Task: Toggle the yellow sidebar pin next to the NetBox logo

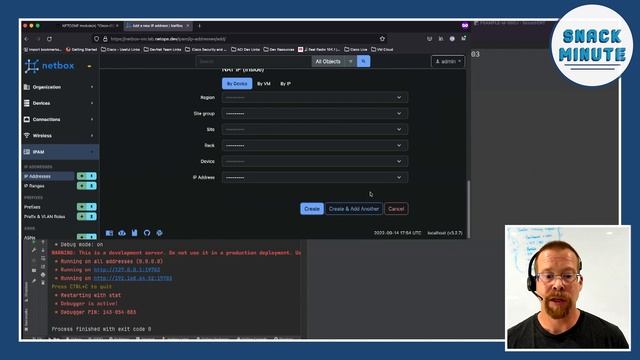Action: 89,66
